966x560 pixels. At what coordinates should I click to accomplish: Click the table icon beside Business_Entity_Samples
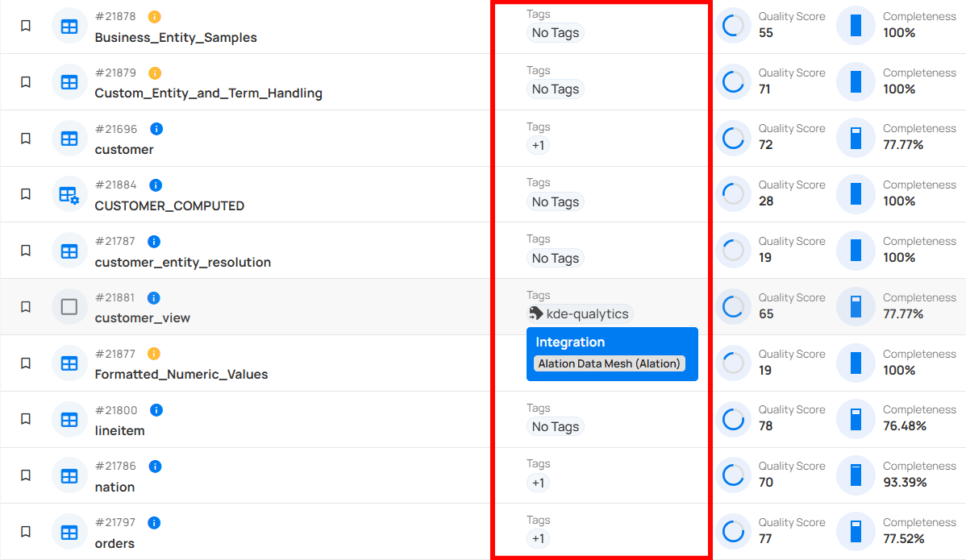[x=69, y=25]
